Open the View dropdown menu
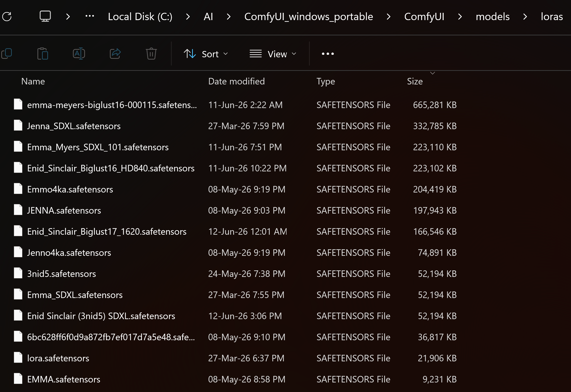Image resolution: width=571 pixels, height=392 pixels. coord(273,54)
